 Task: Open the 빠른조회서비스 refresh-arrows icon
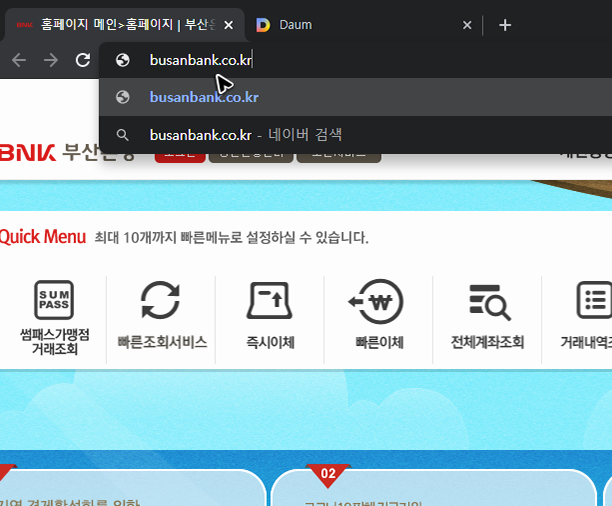click(x=160, y=300)
